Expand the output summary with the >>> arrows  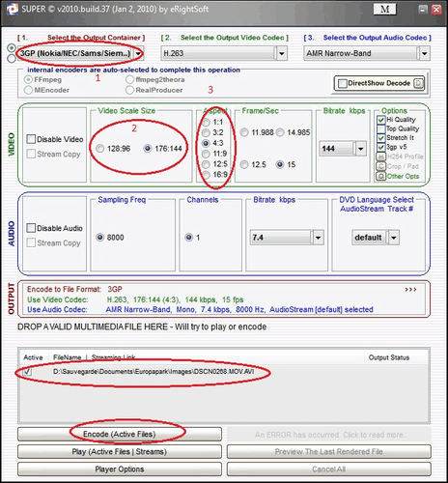tap(410, 290)
